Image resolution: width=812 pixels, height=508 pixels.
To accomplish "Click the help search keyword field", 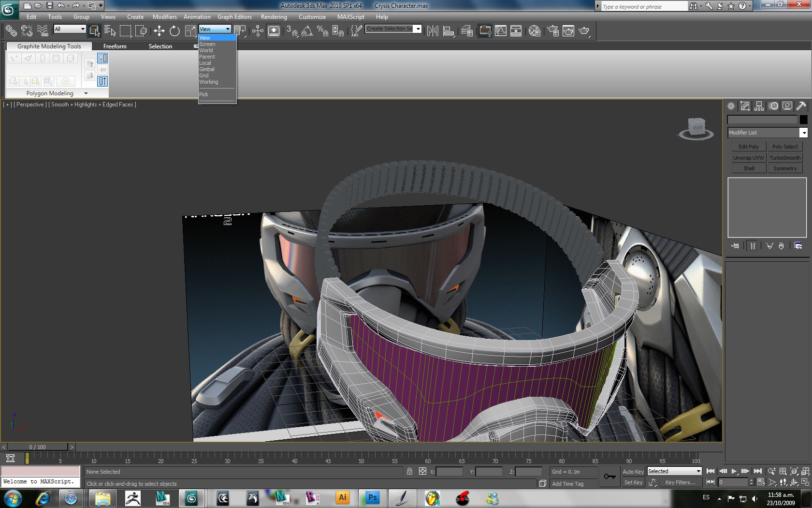I will pos(644,6).
